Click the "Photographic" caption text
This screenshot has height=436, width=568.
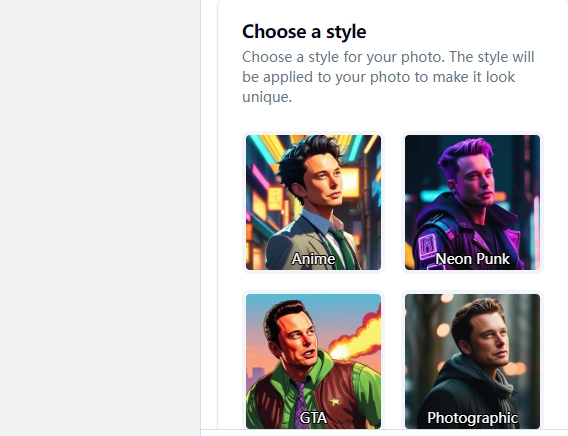click(472, 418)
